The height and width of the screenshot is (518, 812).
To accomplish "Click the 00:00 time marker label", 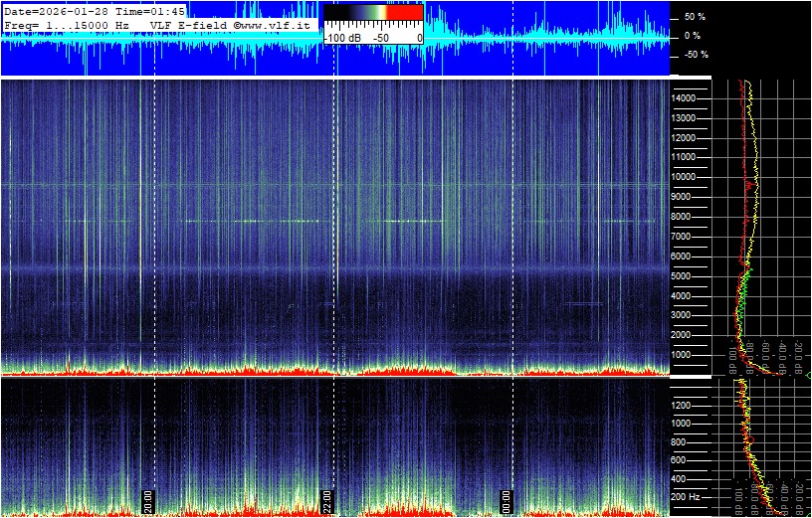I will click(x=506, y=499).
